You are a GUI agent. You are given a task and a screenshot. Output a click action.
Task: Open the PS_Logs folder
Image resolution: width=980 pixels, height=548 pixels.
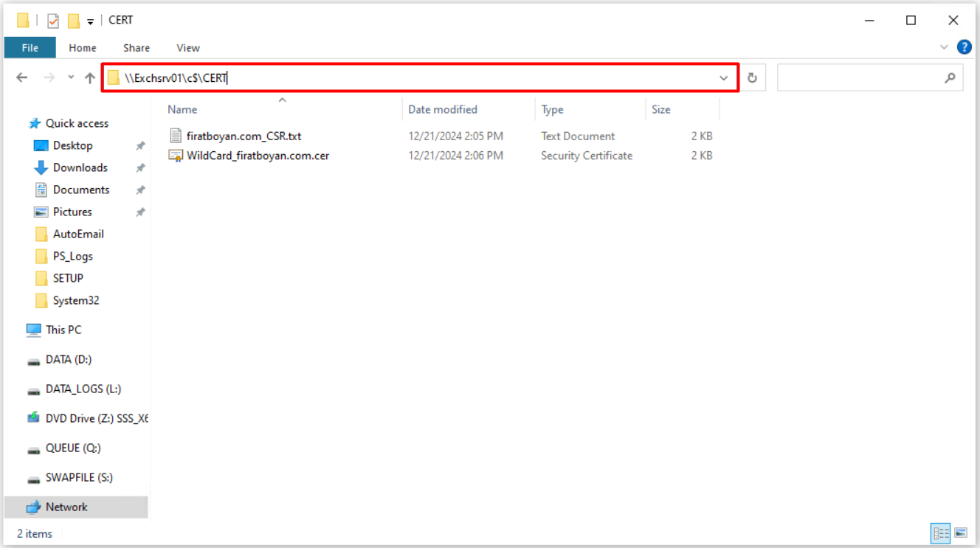point(72,256)
